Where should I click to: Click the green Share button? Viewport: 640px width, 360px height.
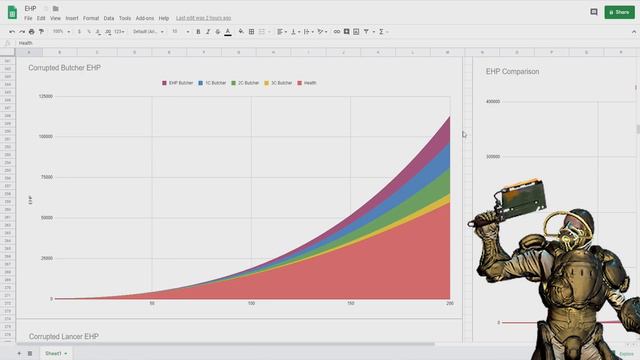[619, 12]
